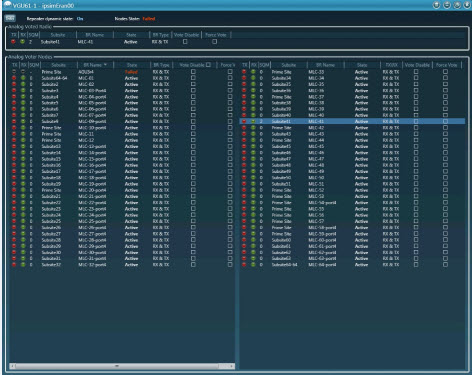Click the green RX indicator for MLC-42
This screenshot has width=472, height=375.
point(253,128)
